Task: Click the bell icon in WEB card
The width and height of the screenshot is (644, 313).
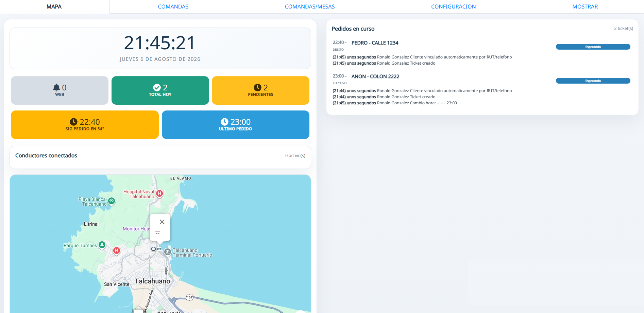Action: pyautogui.click(x=56, y=87)
